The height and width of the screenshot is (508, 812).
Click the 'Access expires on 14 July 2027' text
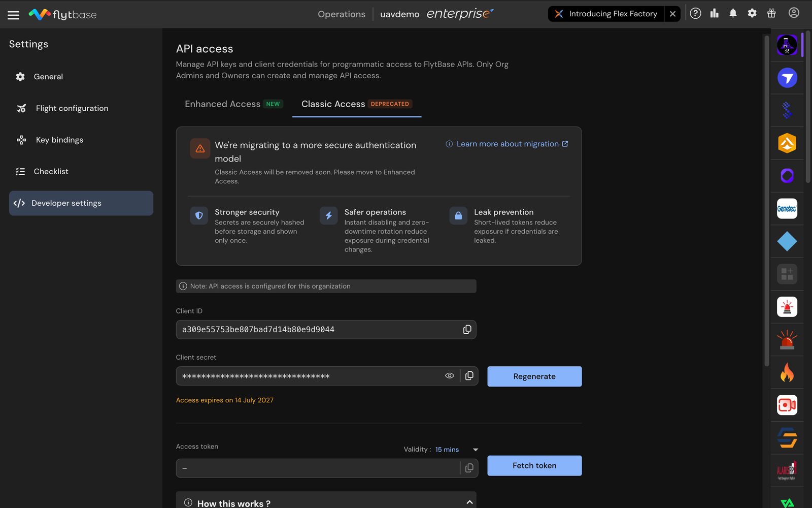coord(225,400)
